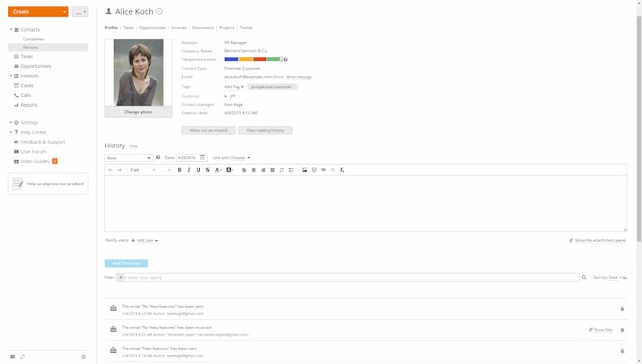Switch to the Invoices tab of the contact
Viewport: 642px width, 364px height.
coord(179,28)
